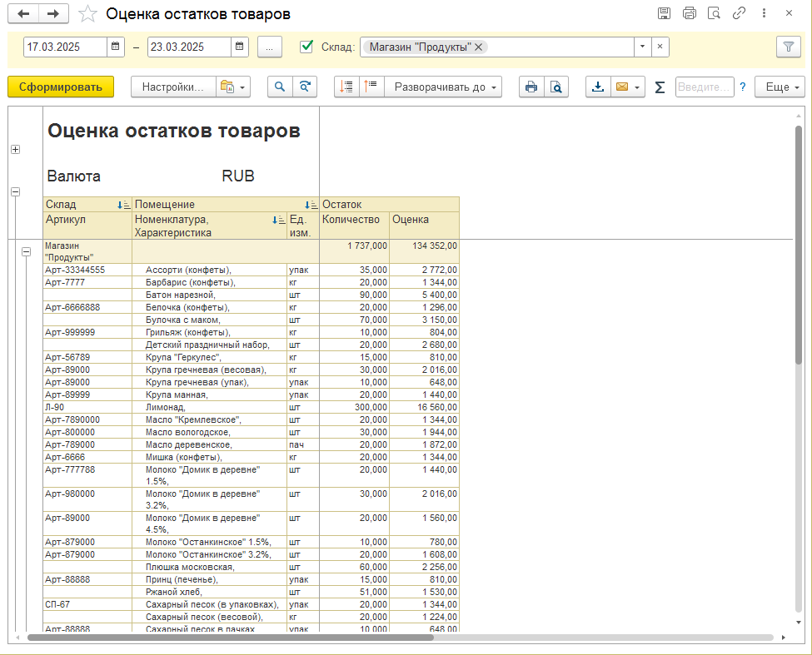This screenshot has width=812, height=655.
Task: Open the Разворачивать до dropdown
Action: point(443,87)
